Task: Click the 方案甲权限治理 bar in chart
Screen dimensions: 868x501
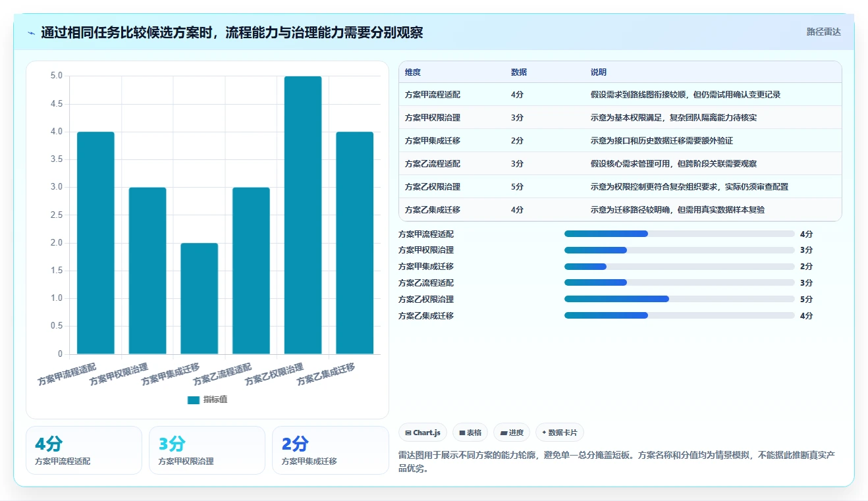Action: click(x=148, y=271)
